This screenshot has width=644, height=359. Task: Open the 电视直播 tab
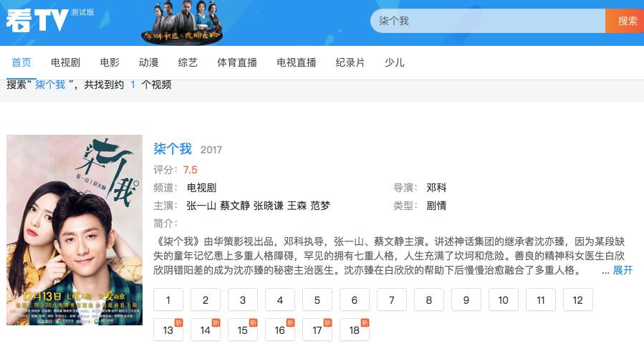[x=296, y=62]
